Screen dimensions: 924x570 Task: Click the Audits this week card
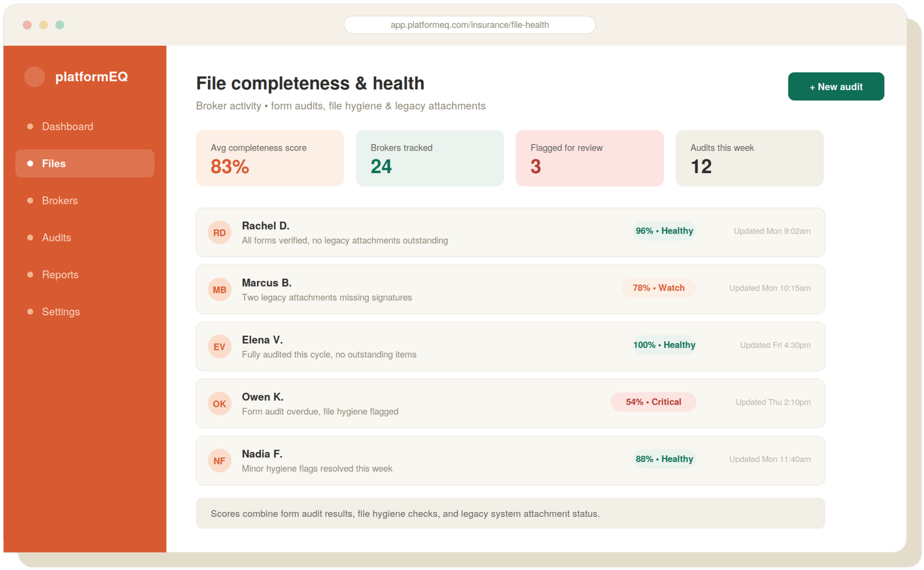coord(749,158)
